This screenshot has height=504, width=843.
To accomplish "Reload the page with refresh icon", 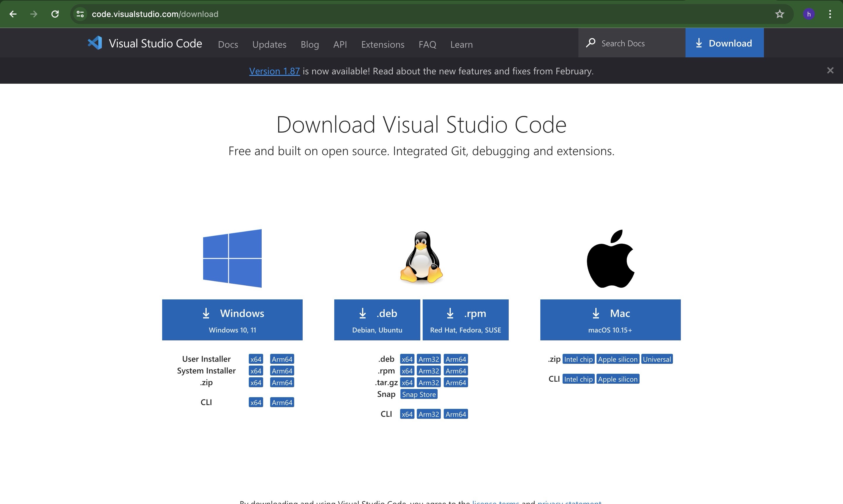I will click(55, 14).
